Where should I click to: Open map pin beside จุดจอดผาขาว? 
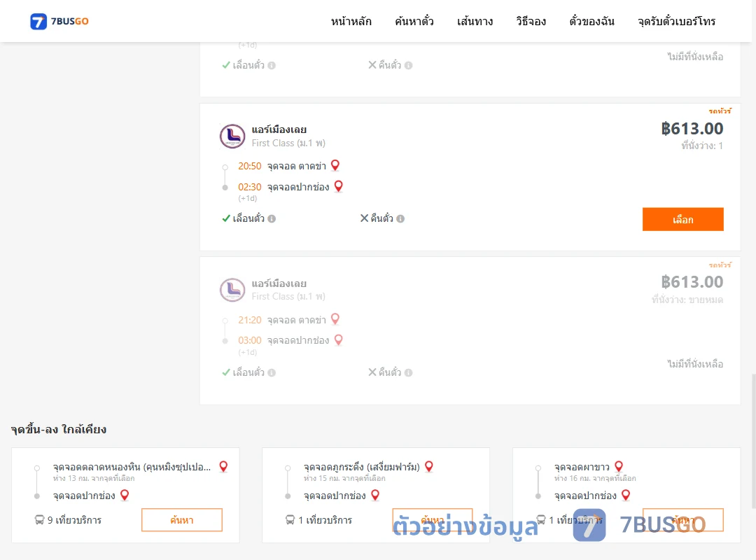[x=619, y=466]
